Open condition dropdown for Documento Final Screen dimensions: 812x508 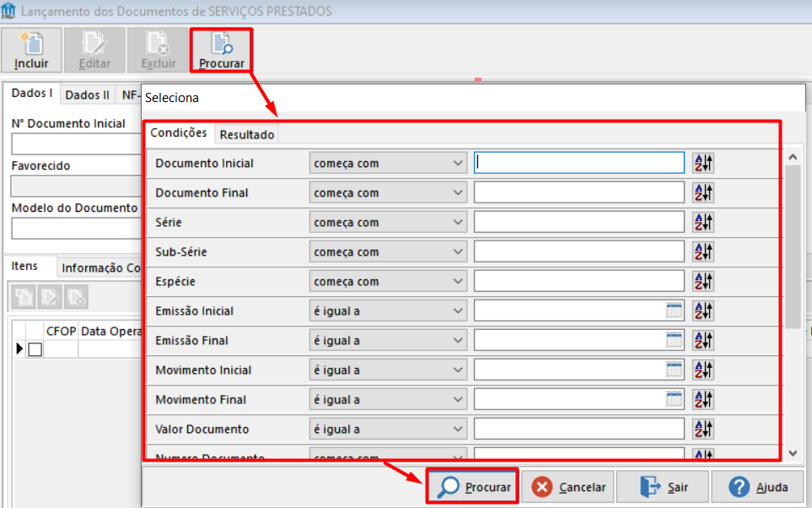(388, 193)
